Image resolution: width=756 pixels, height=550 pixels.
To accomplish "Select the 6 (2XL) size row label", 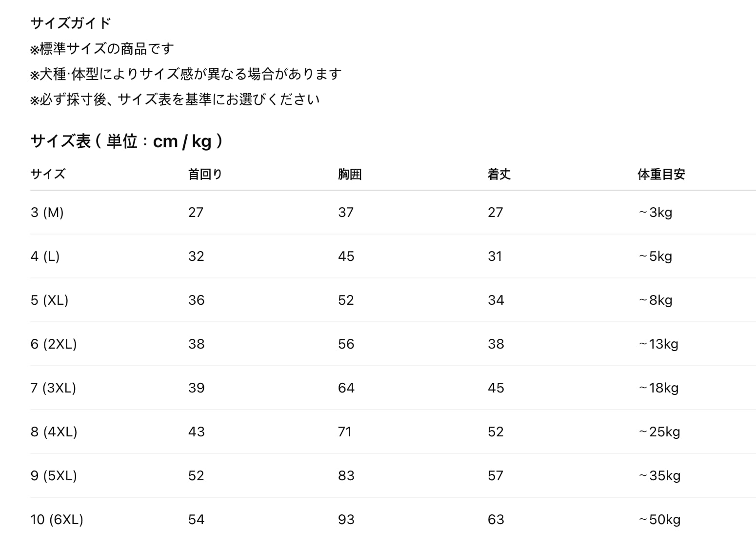I will (x=54, y=344).
